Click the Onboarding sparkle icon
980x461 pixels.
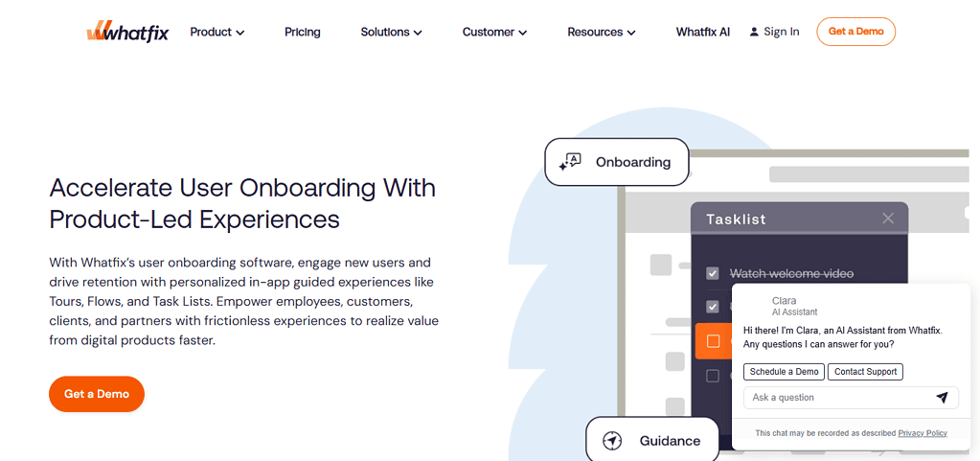[x=570, y=162]
